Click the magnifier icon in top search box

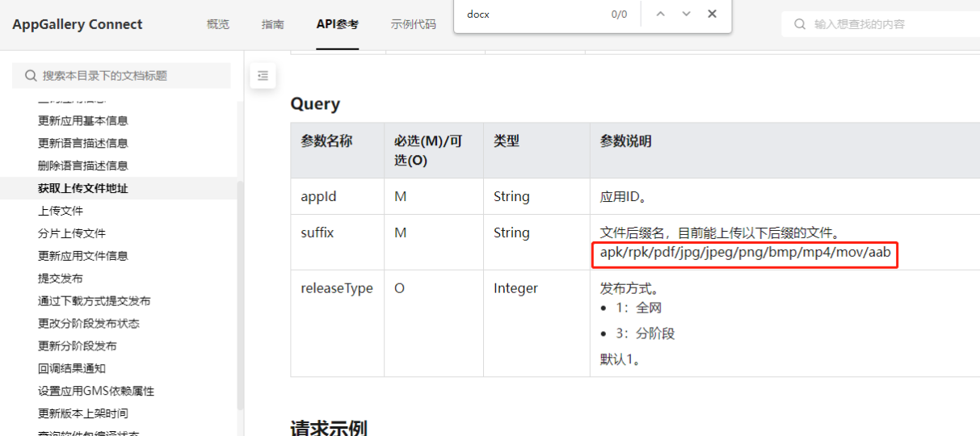[x=800, y=24]
